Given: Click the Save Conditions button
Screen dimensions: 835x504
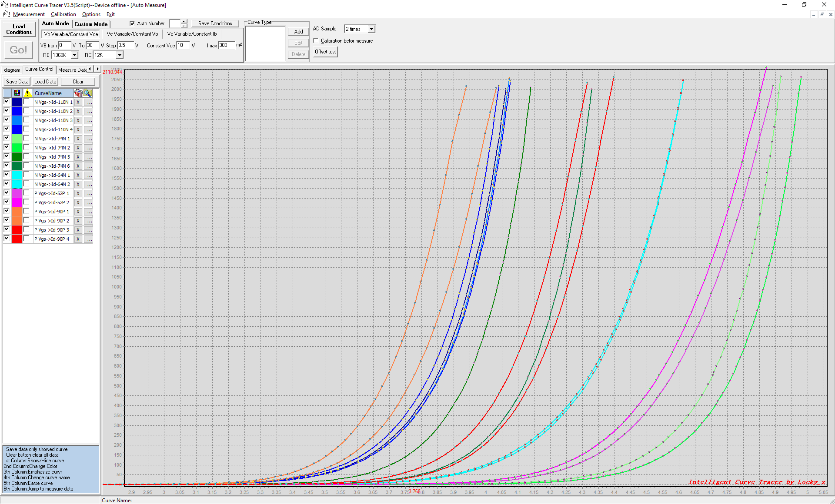Looking at the screenshot, I should 215,23.
